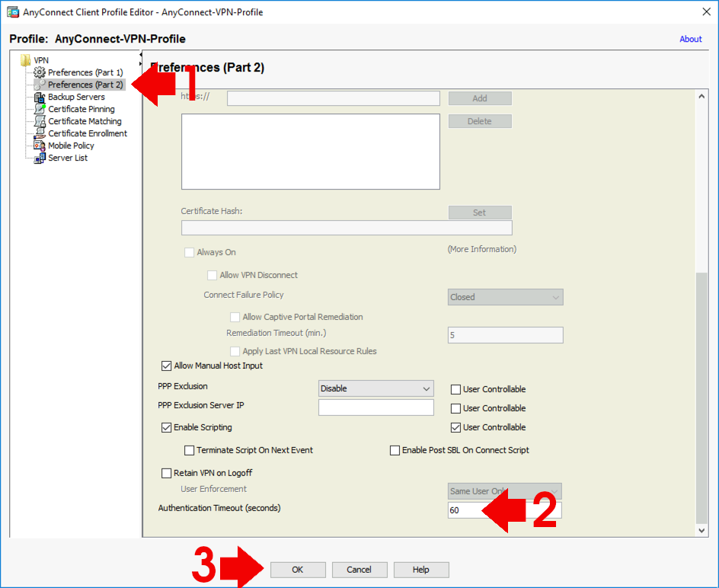Enable Post SBL On Connect Script
Image resolution: width=719 pixels, height=588 pixels.
(x=395, y=450)
